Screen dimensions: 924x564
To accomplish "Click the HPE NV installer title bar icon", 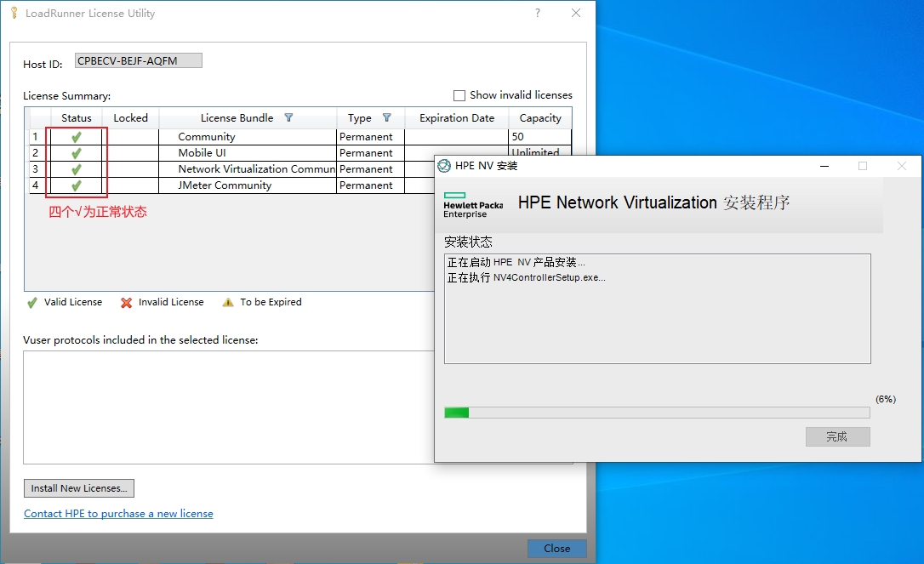I will pyautogui.click(x=444, y=166).
